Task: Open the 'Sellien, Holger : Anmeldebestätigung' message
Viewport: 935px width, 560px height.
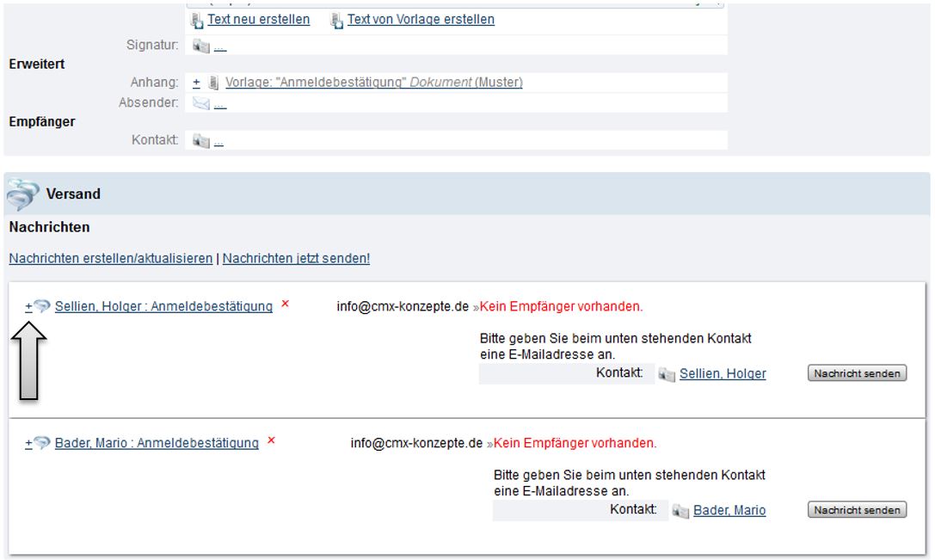Action: coord(163,306)
